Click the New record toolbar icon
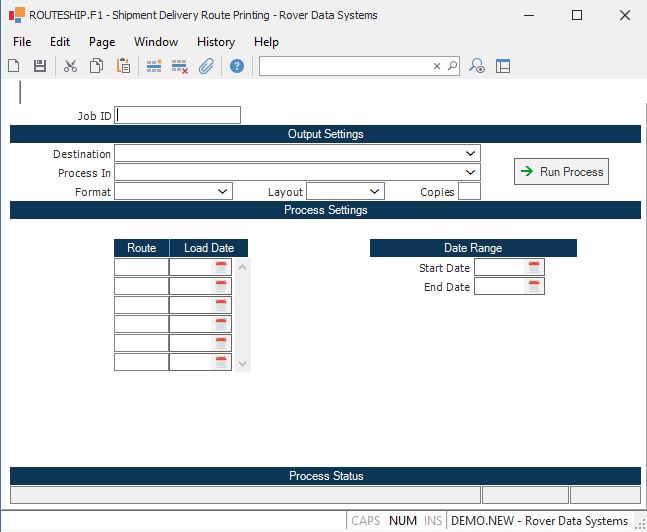 tap(14, 66)
